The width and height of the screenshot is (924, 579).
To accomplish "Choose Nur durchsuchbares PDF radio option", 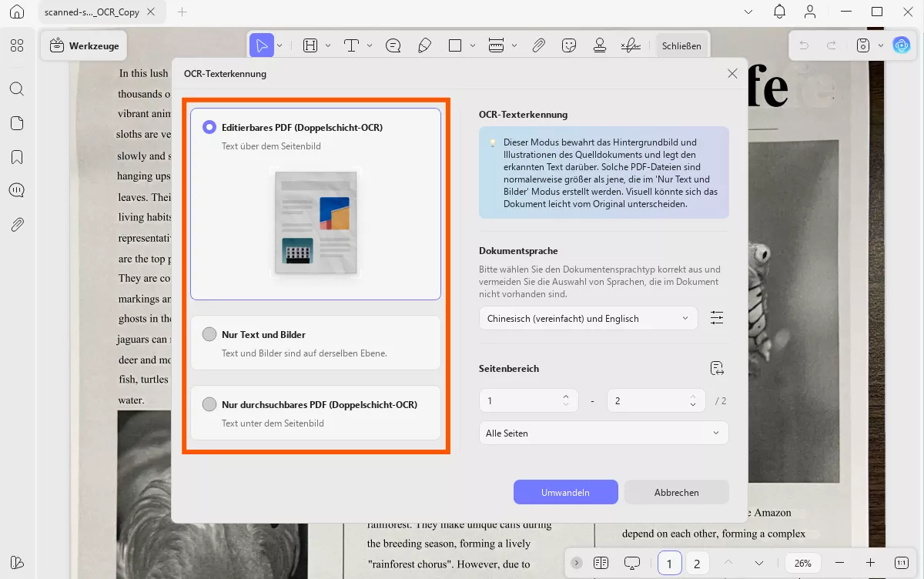I will pos(209,404).
